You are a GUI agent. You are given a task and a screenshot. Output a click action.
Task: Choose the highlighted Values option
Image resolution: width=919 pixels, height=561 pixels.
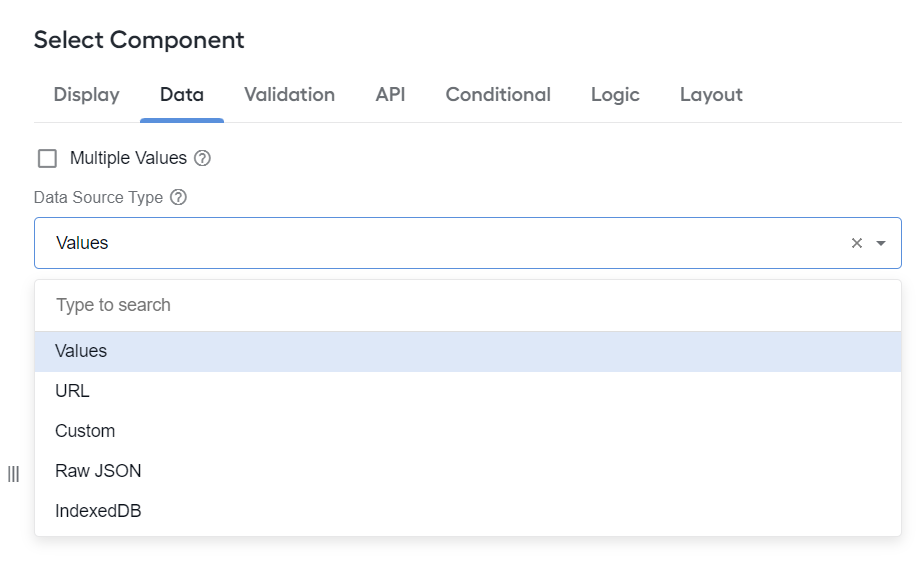point(468,351)
